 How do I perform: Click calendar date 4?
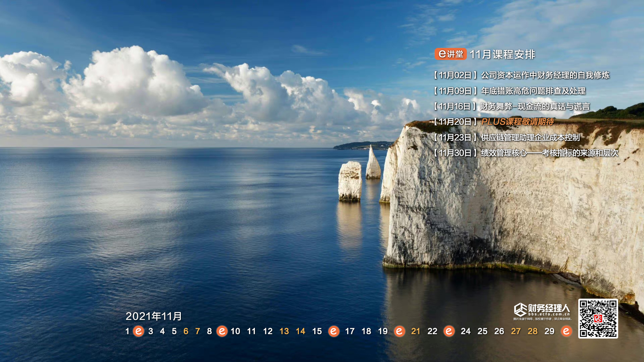162,331
